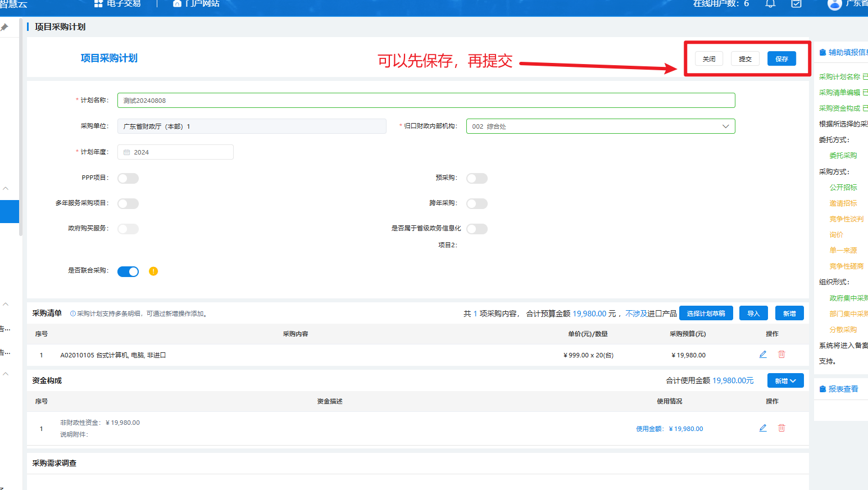
Task: Select 竞争性谈判 in the helper panel
Action: coord(847,219)
